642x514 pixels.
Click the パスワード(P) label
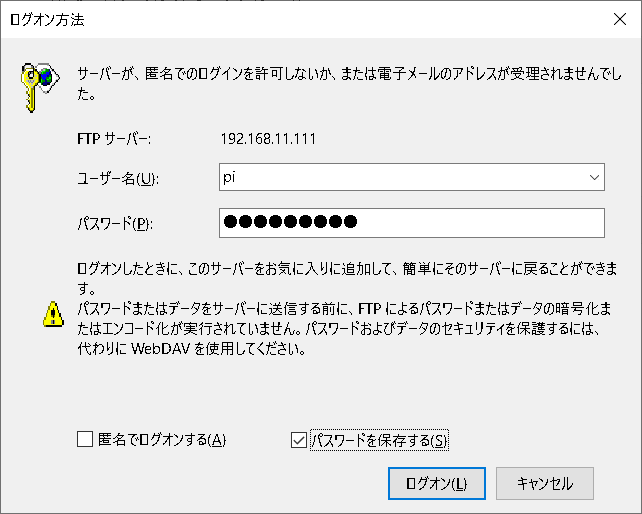click(115, 224)
